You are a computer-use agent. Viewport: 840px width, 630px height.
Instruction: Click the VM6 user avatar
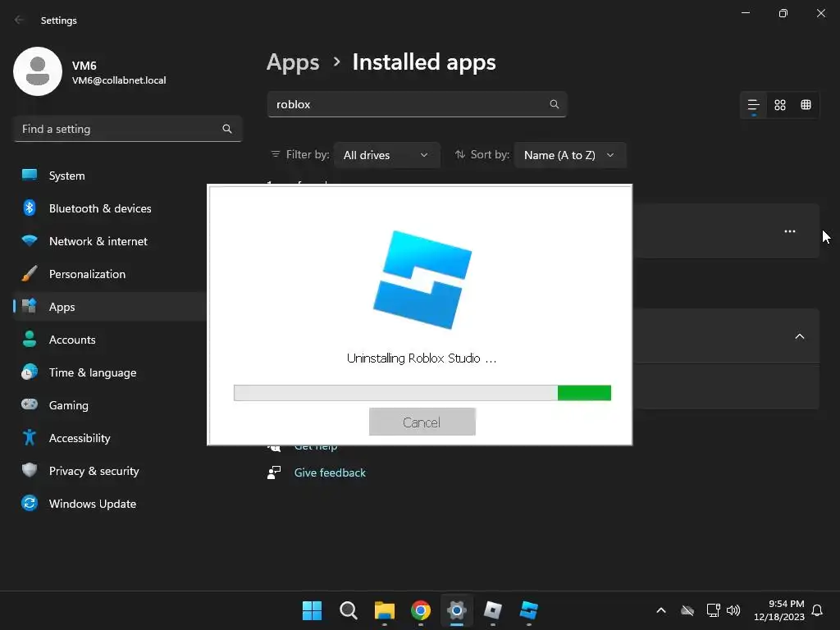[38, 71]
